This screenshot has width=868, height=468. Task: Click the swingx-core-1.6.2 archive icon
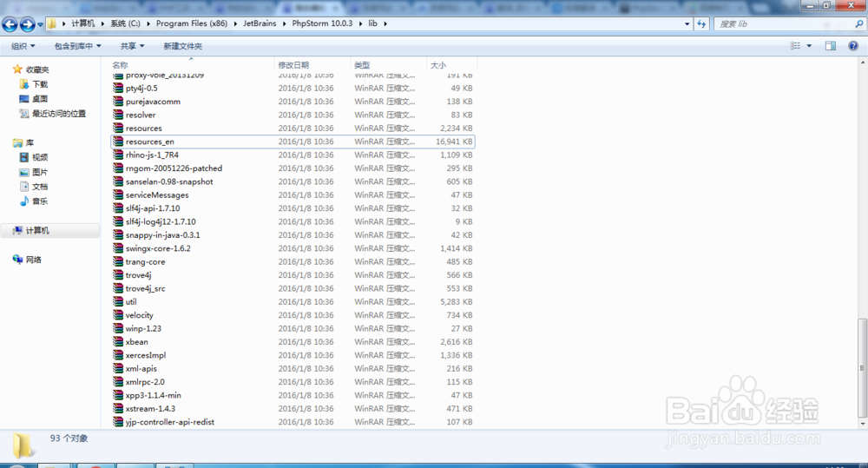[x=118, y=248]
